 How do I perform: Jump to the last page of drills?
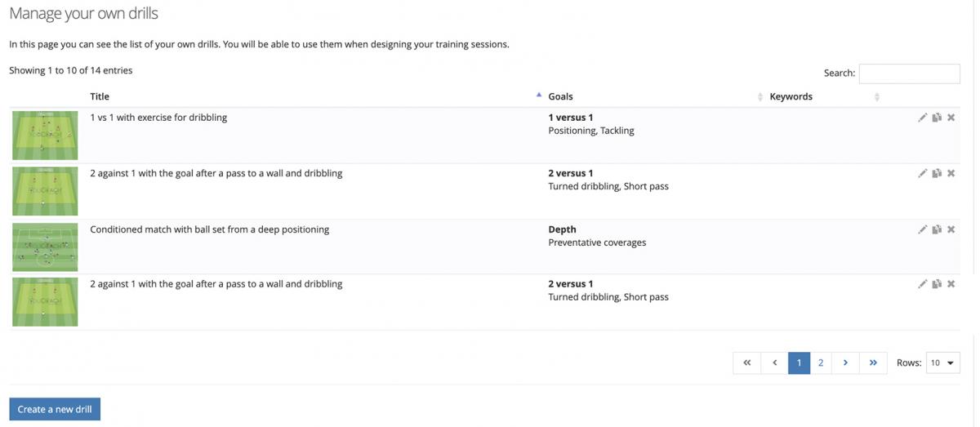click(x=873, y=363)
